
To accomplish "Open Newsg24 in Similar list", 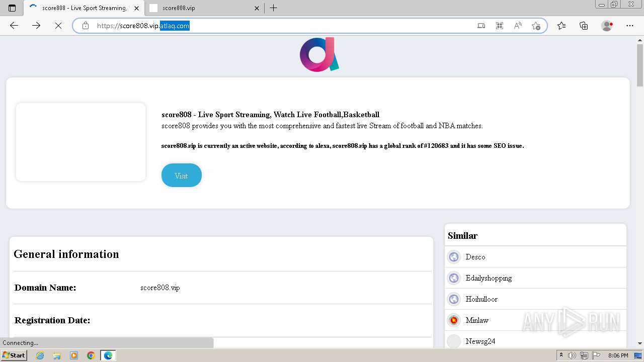I will tap(480, 341).
